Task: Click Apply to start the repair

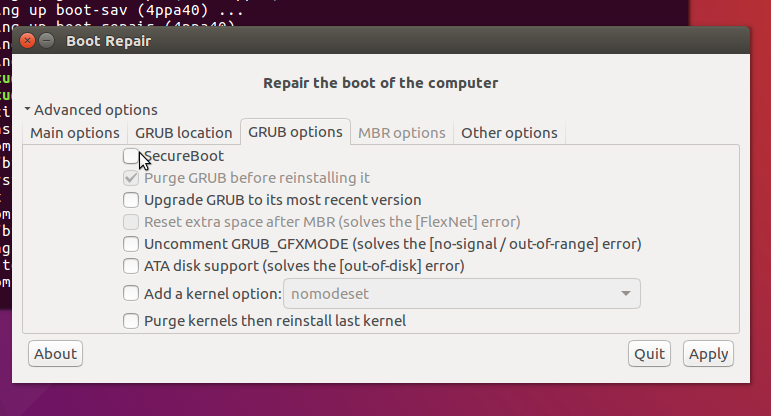Action: coord(708,353)
